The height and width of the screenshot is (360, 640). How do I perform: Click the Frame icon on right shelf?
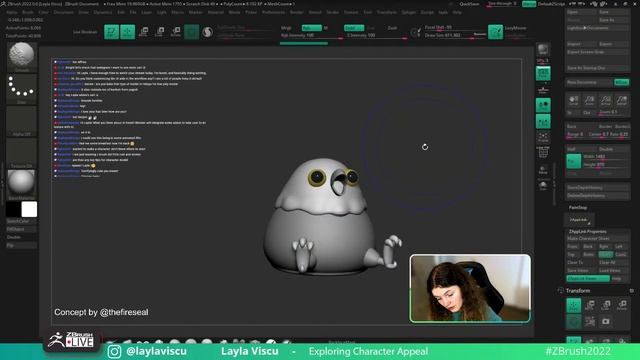(x=543, y=137)
